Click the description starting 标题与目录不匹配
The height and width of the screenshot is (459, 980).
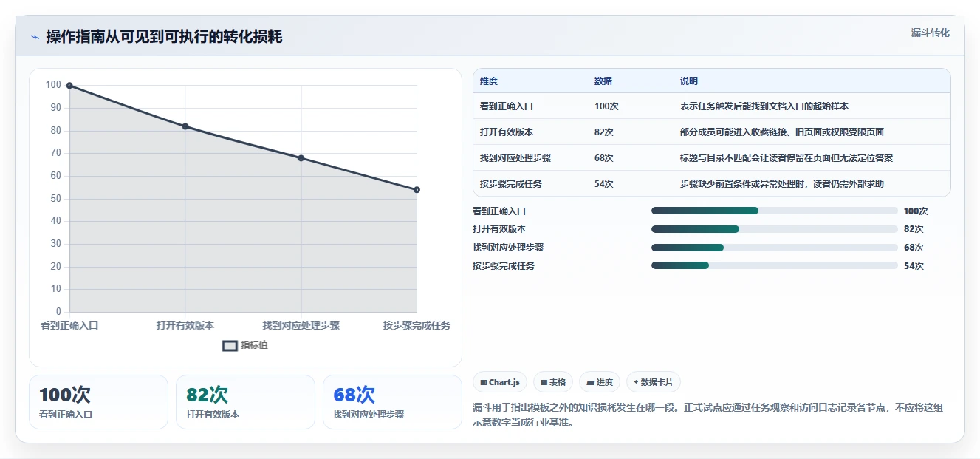click(787, 158)
